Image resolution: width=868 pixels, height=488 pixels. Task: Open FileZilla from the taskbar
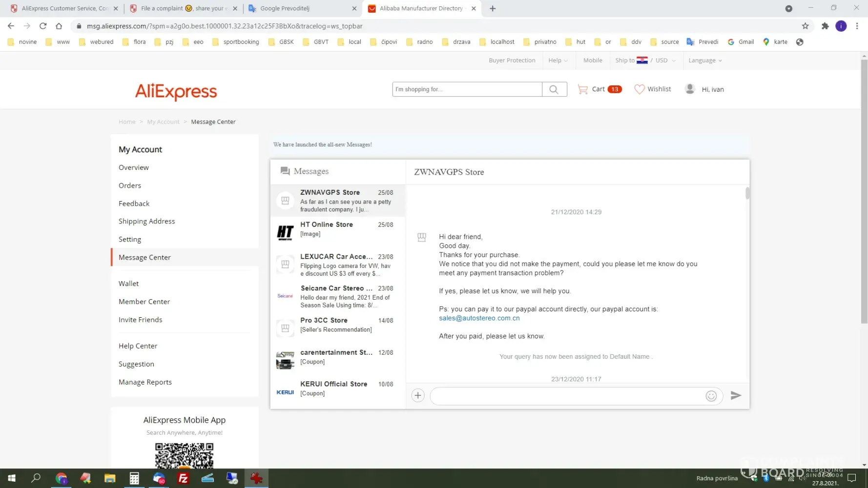coord(183,478)
